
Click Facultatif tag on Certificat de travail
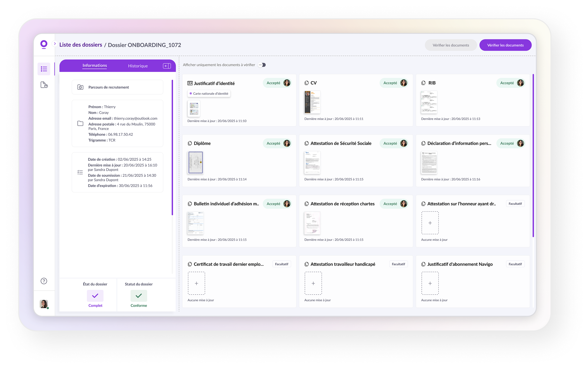click(281, 264)
